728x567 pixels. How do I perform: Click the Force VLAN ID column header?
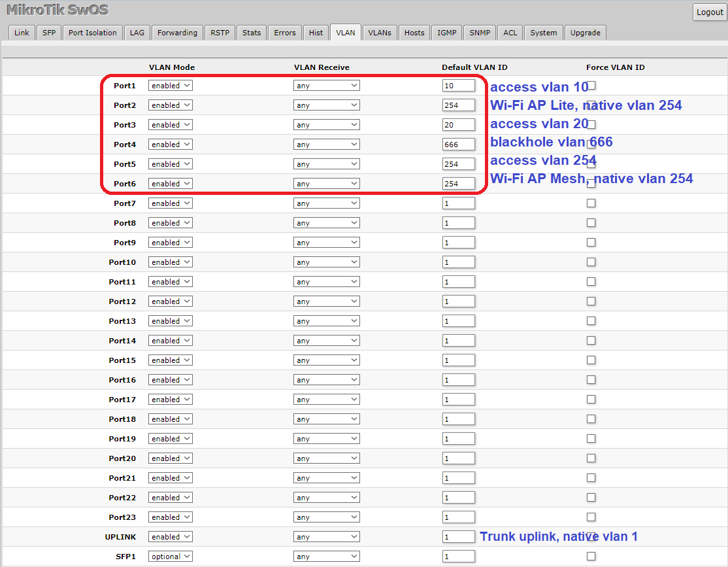[615, 67]
